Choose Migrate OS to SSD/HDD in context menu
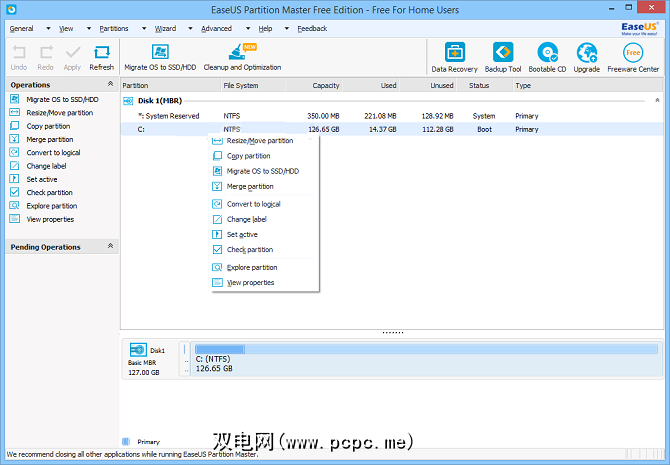 (264, 171)
